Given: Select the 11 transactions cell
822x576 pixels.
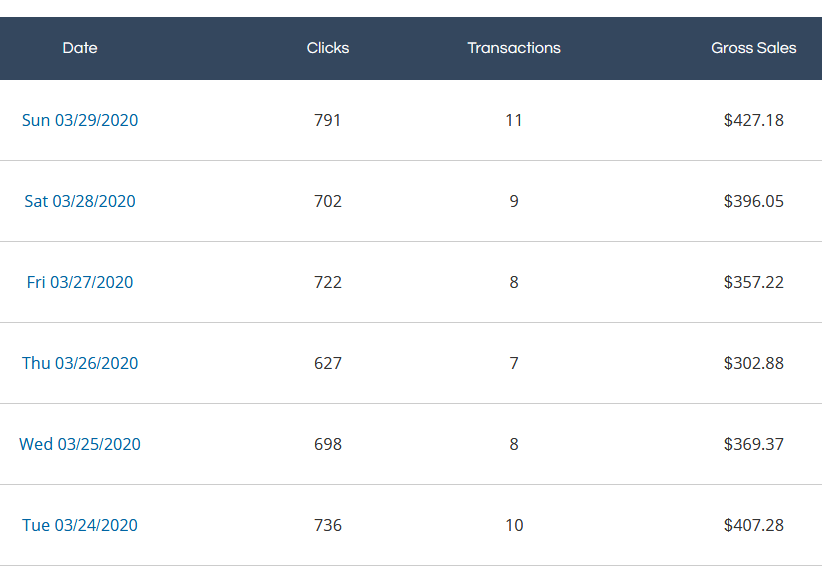Looking at the screenshot, I should coord(514,120).
